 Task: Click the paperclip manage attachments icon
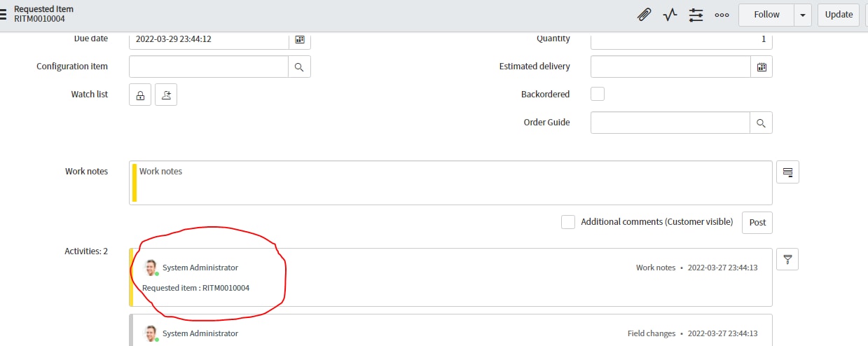click(x=644, y=15)
